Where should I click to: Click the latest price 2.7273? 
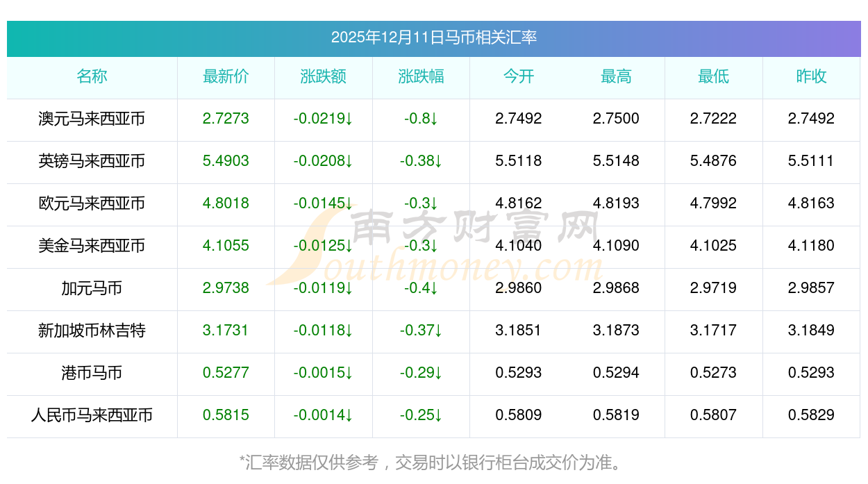click(226, 119)
